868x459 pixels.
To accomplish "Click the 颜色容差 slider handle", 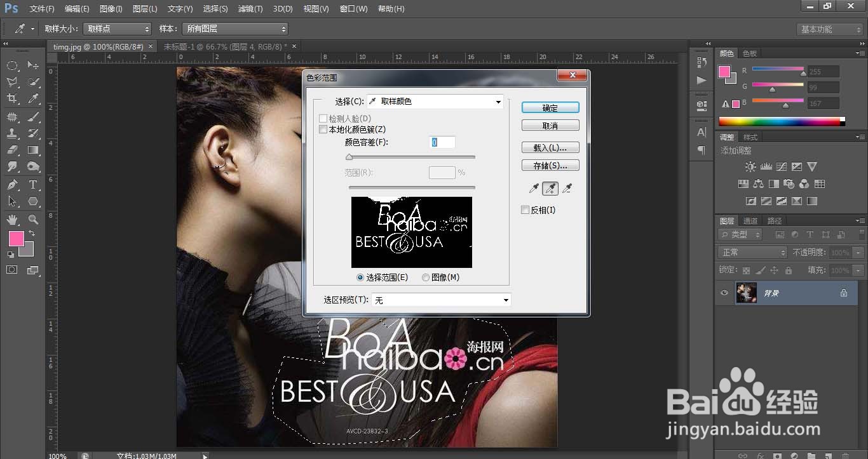I will coord(349,157).
